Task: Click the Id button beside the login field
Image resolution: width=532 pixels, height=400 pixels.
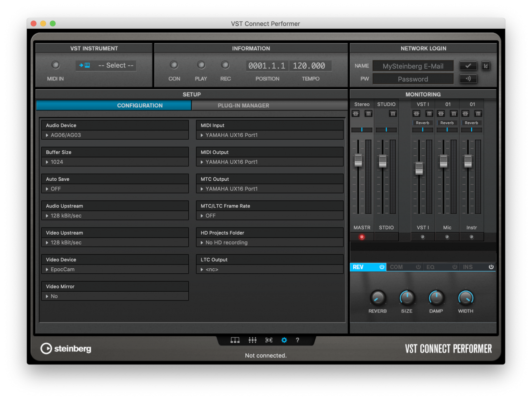Action: pyautogui.click(x=485, y=65)
